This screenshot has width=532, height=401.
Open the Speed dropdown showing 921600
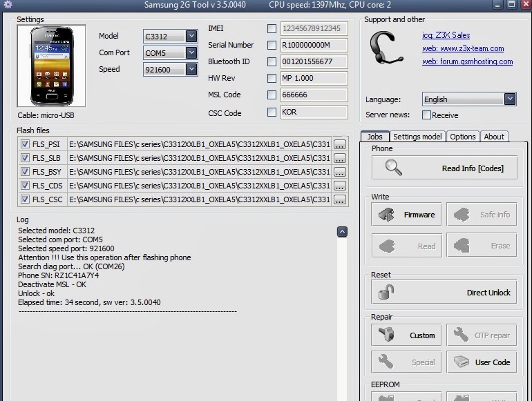click(x=191, y=69)
